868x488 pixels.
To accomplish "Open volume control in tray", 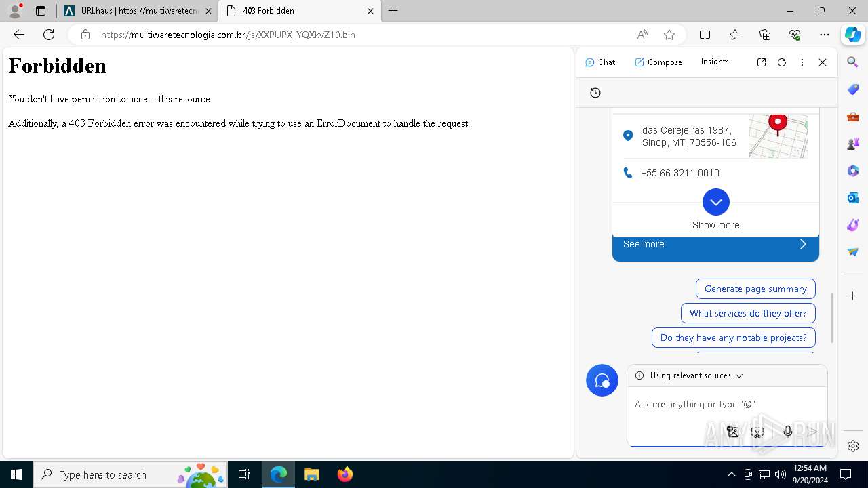I will [781, 474].
